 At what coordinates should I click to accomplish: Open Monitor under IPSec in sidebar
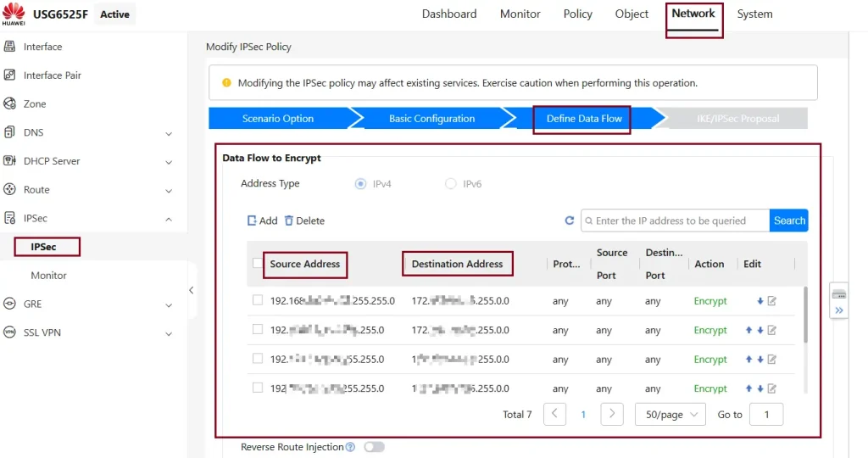point(48,276)
